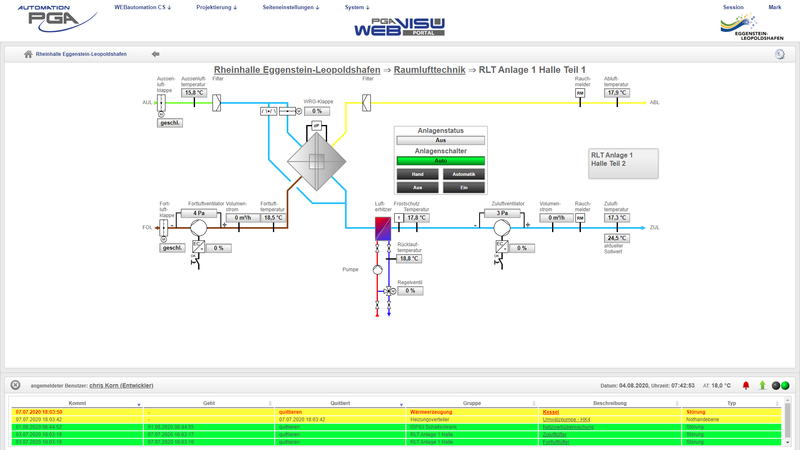Click the Raumlufttechnik breadcrumb link
The height and width of the screenshot is (450, 800).
pyautogui.click(x=429, y=70)
